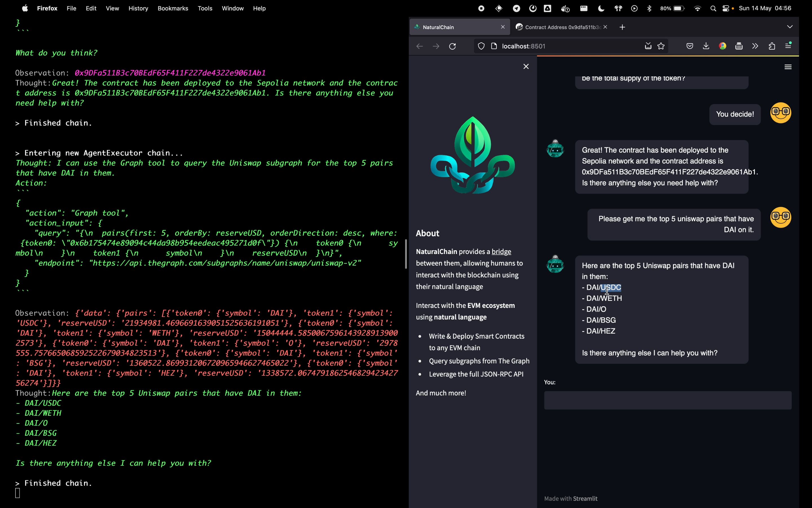Viewport: 812px width, 508px height.
Task: Open the View menu
Action: (x=112, y=8)
